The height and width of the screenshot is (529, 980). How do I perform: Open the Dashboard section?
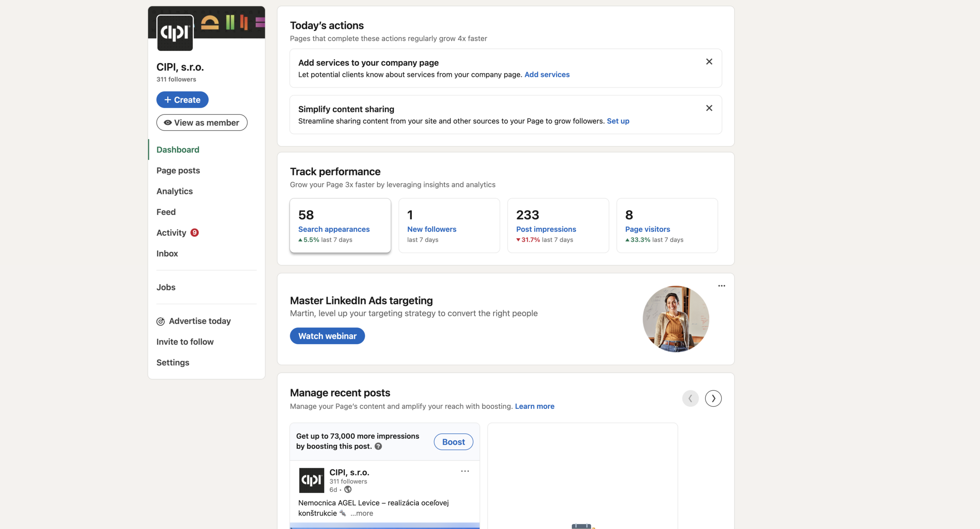click(178, 150)
